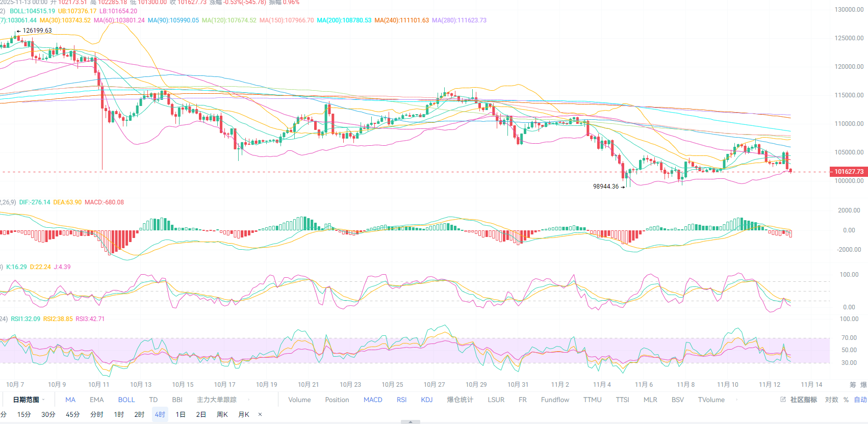Image resolution: width=868 pixels, height=424 pixels.
Task: Expand more main indicators after 主力大单跟踪
Action: tap(249, 400)
